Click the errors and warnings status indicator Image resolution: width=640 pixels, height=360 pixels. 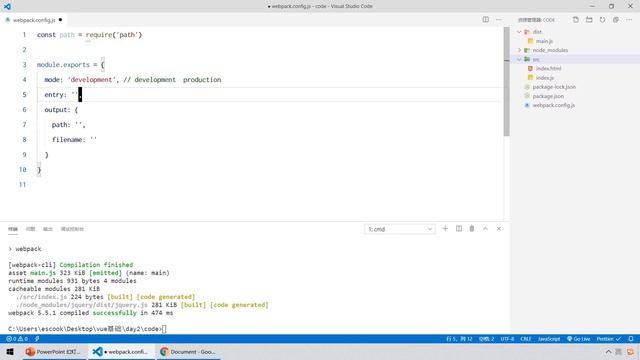coord(17,339)
